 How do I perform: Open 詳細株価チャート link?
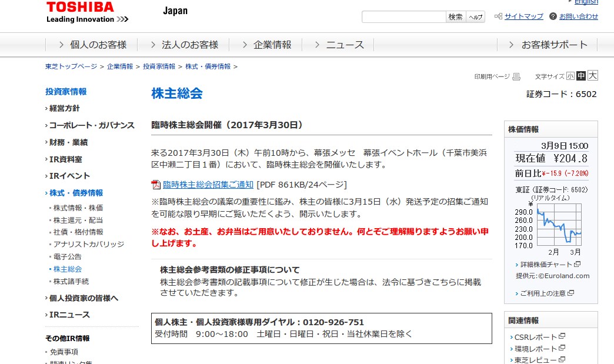tap(546, 265)
